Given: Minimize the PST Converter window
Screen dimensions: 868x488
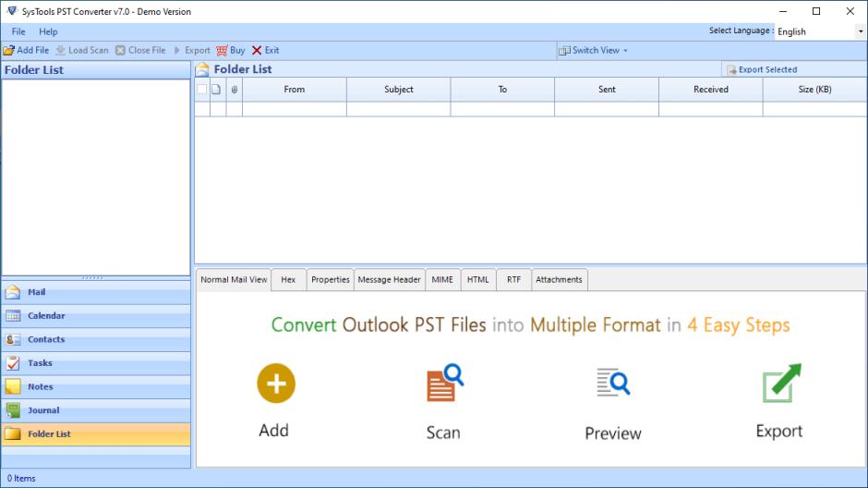Looking at the screenshot, I should (x=783, y=11).
